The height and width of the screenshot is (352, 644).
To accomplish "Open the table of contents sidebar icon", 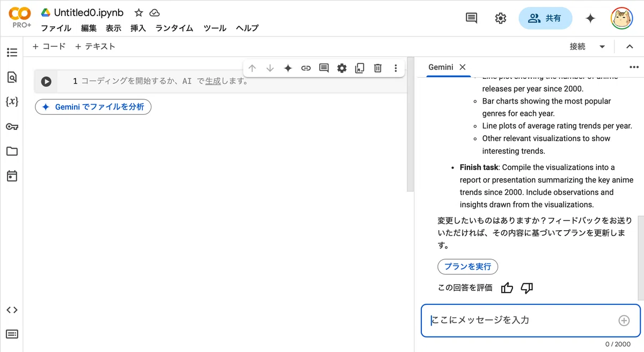I will [12, 53].
